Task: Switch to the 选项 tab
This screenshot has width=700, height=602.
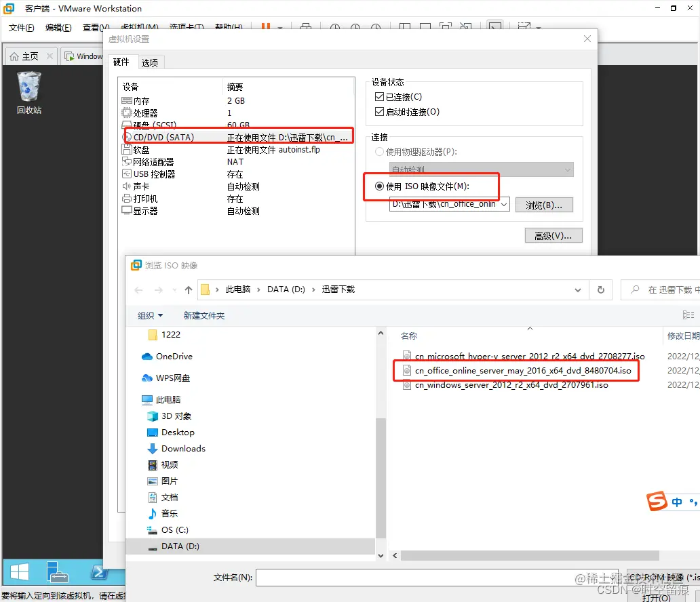Action: (x=151, y=62)
